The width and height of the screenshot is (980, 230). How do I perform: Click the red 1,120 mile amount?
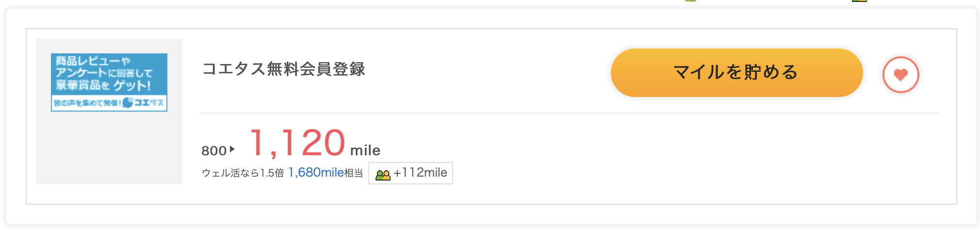[x=297, y=143]
